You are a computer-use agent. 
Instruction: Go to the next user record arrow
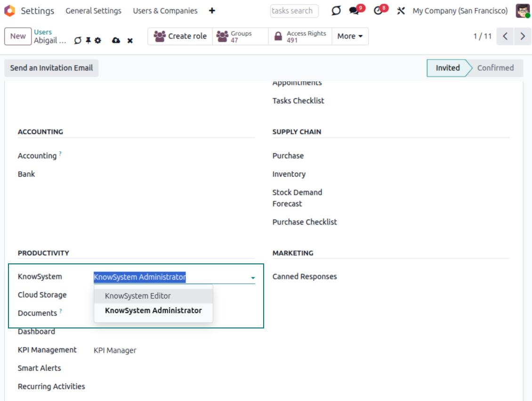click(523, 36)
